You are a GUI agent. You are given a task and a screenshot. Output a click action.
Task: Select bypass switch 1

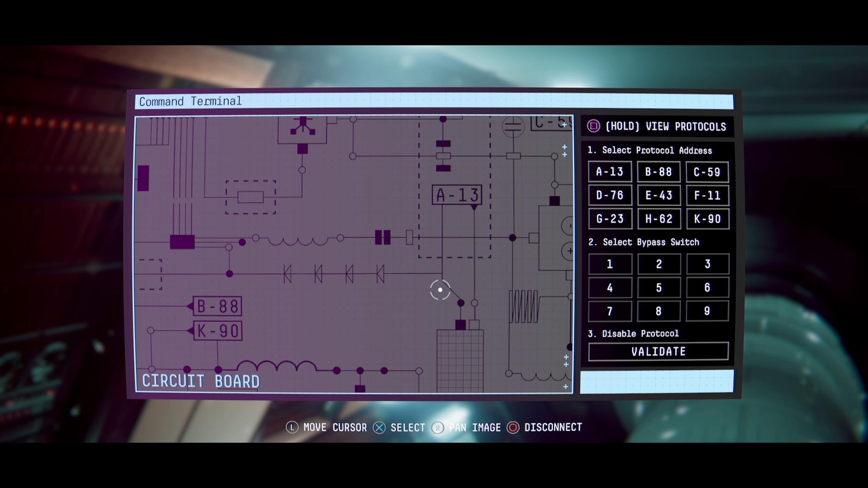pyautogui.click(x=609, y=264)
